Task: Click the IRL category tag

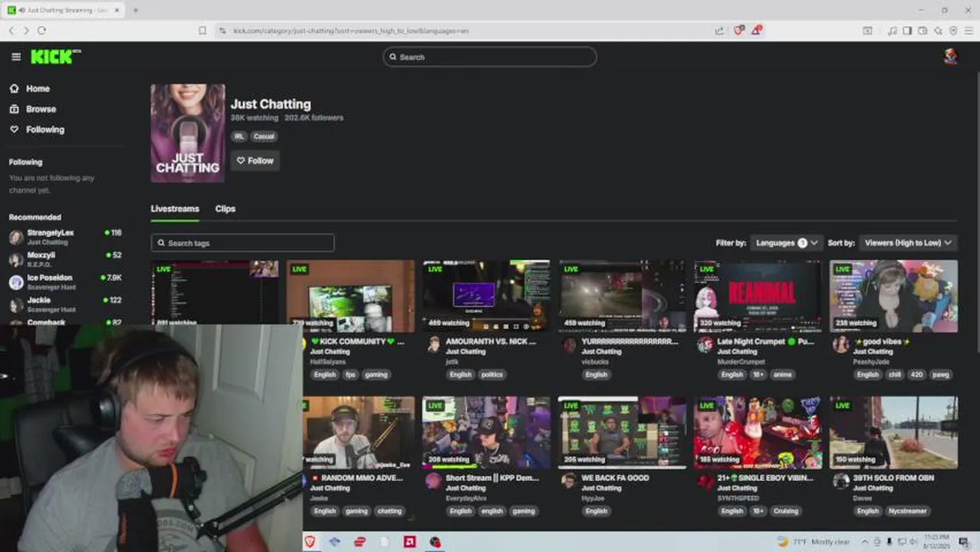Action: tap(238, 136)
